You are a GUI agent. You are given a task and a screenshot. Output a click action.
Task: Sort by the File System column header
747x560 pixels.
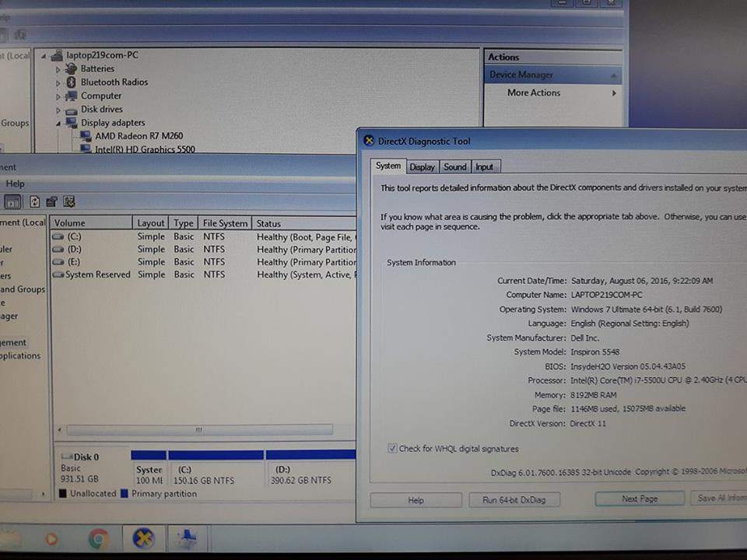coord(224,223)
